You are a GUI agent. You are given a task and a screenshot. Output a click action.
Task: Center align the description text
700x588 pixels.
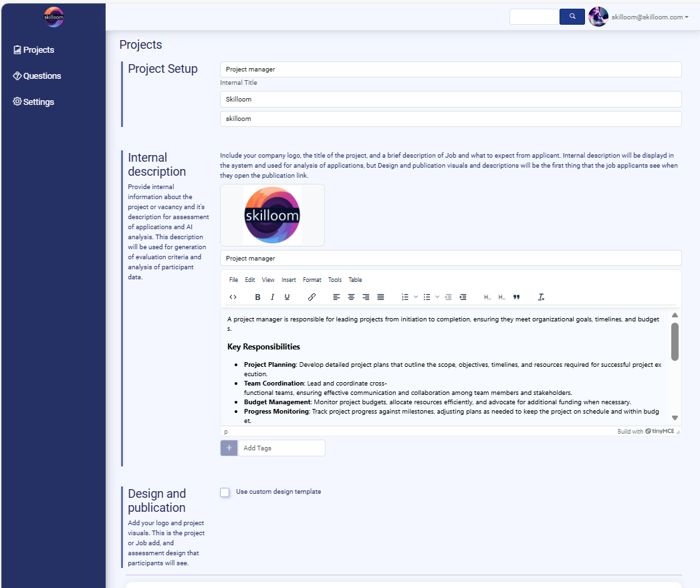tap(351, 297)
